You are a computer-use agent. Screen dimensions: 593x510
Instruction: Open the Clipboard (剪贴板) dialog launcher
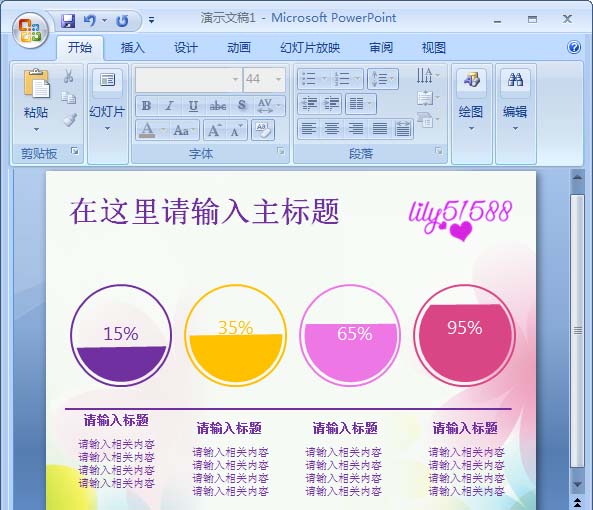click(x=75, y=151)
